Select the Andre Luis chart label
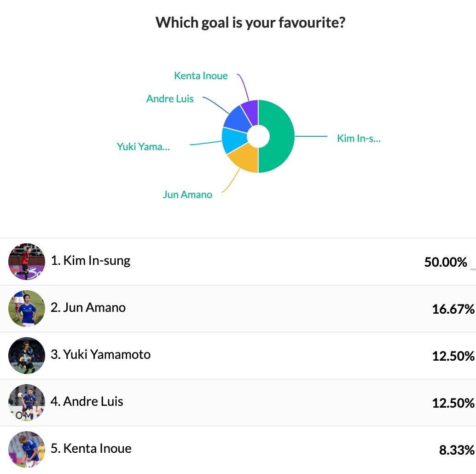The image size is (476, 474). tap(170, 99)
